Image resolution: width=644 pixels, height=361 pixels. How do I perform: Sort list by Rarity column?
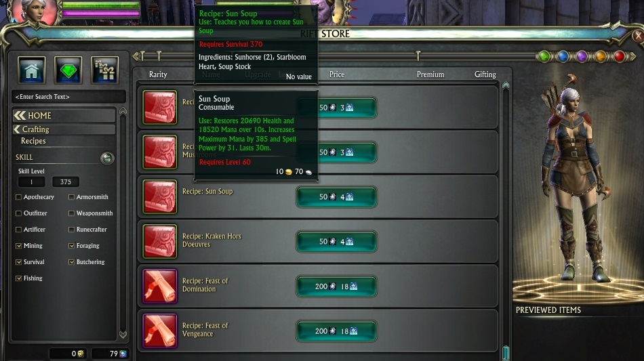coord(158,75)
